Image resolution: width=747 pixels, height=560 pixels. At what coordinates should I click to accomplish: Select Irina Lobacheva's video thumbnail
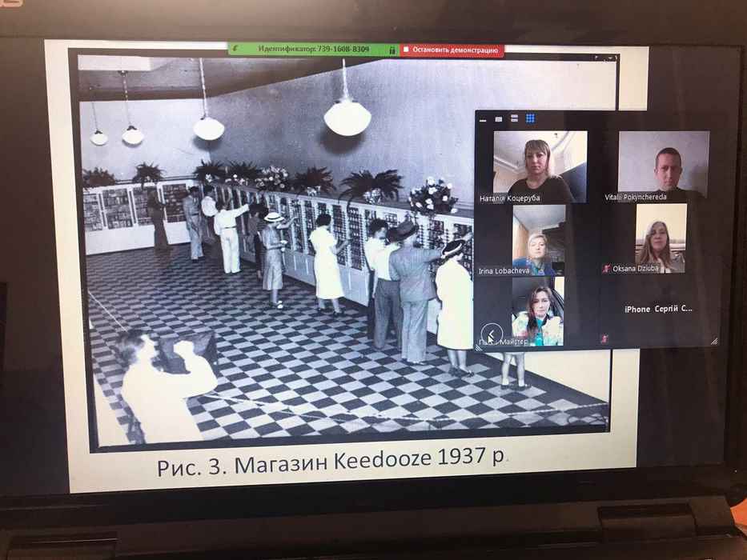pyautogui.click(x=539, y=238)
